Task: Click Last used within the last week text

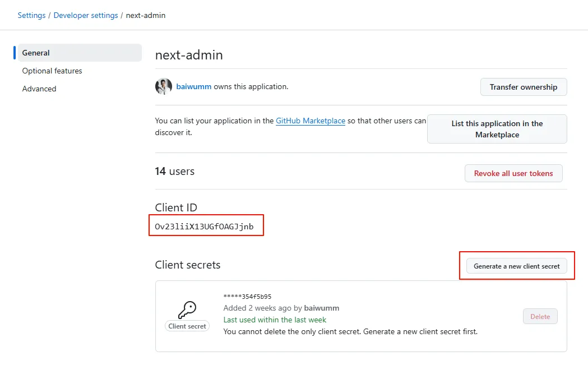Action: (x=275, y=320)
